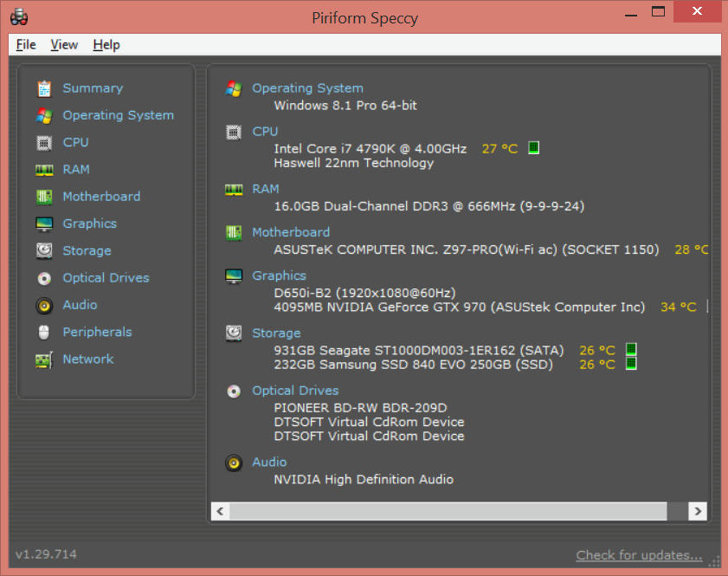The image size is (728, 576).
Task: Go to the Operating System section in sidebar
Action: point(119,116)
